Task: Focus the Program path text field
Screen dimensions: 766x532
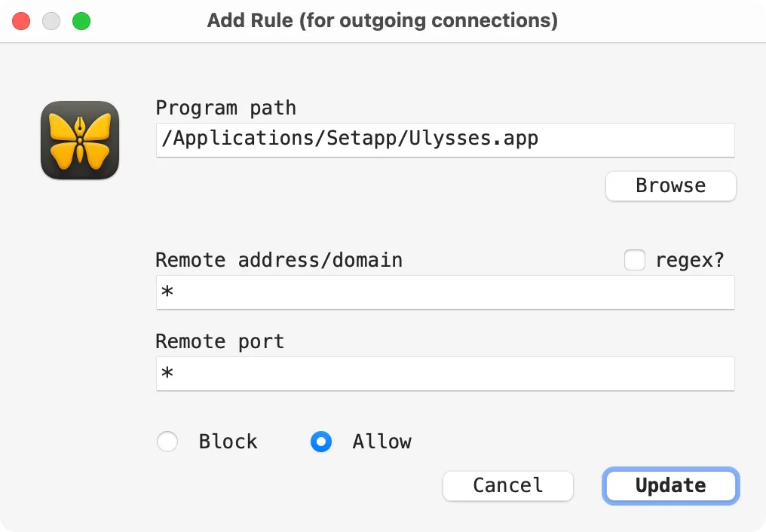Action: tap(445, 140)
